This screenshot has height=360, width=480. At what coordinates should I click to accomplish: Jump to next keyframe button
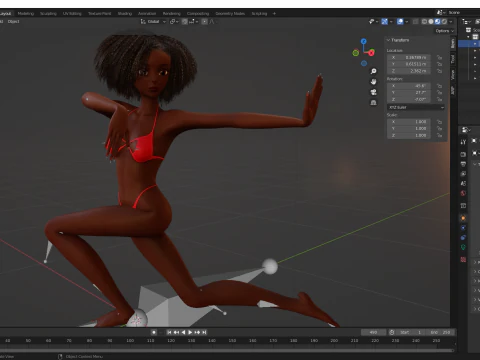click(x=197, y=332)
